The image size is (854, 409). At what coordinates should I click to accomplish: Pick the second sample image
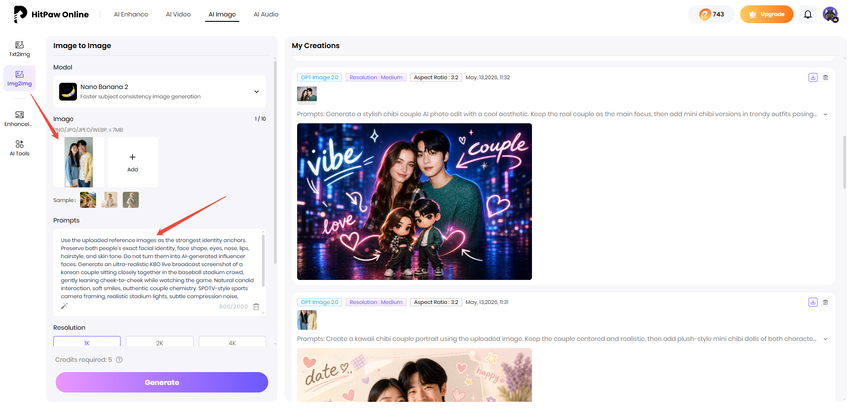109,200
